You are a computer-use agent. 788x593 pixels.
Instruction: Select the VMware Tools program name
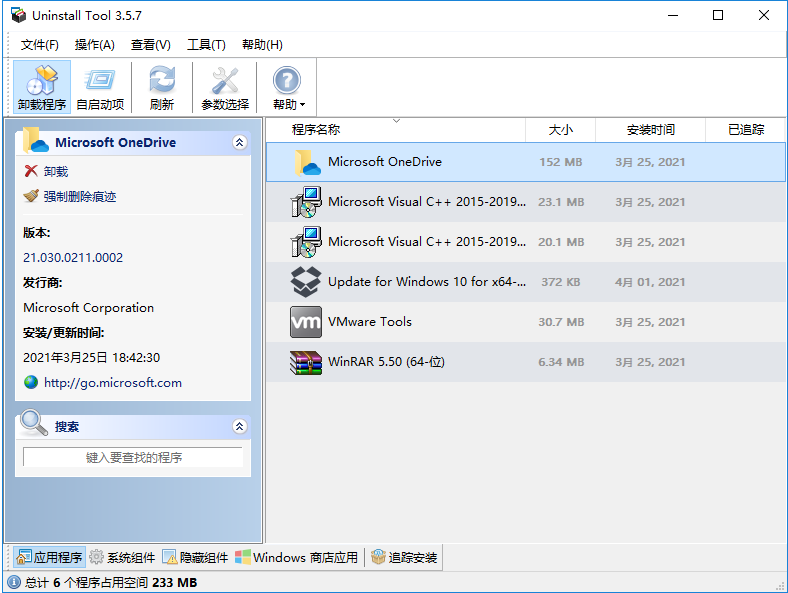[x=370, y=322]
